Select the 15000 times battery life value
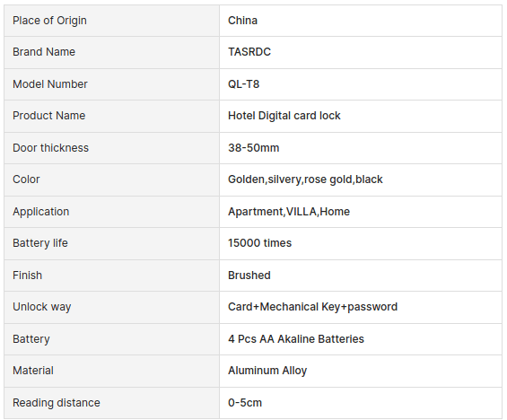This screenshot has height=420, width=507. coord(259,243)
